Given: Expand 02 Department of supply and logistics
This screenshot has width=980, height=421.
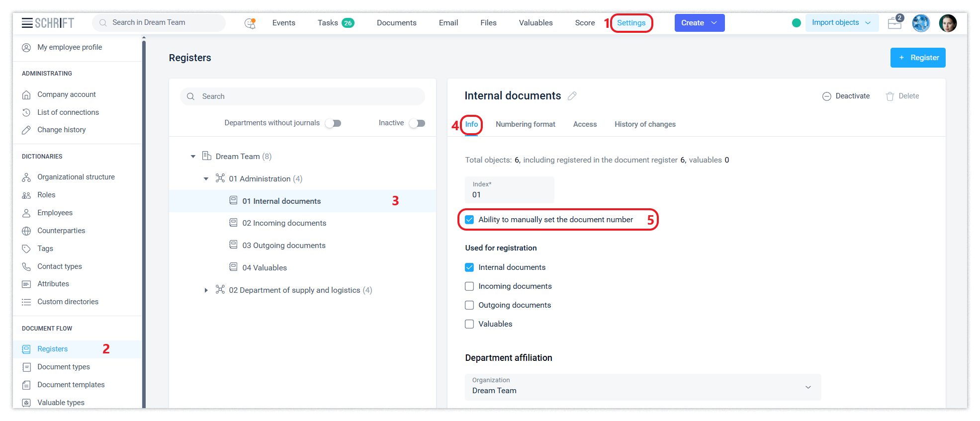Looking at the screenshot, I should click(206, 290).
